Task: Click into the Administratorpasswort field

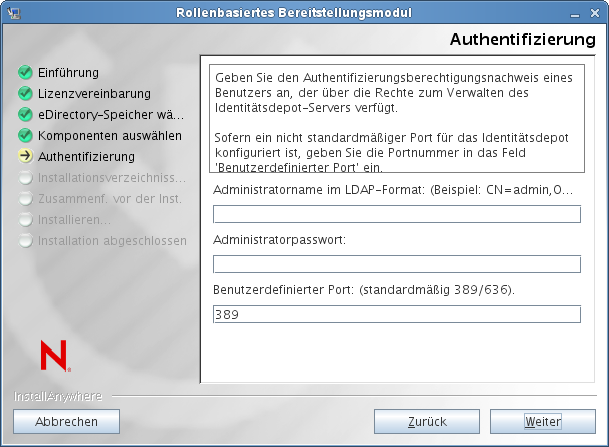Action: click(397, 264)
